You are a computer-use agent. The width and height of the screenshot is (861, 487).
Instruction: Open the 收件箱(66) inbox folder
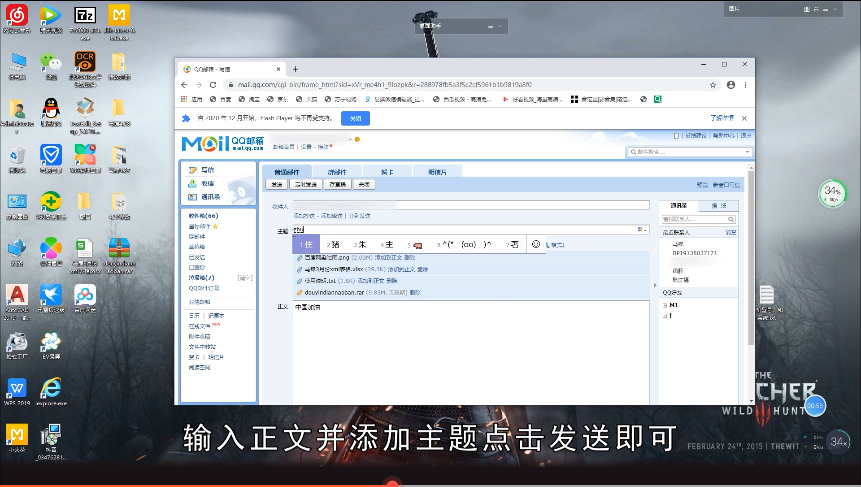click(x=203, y=216)
